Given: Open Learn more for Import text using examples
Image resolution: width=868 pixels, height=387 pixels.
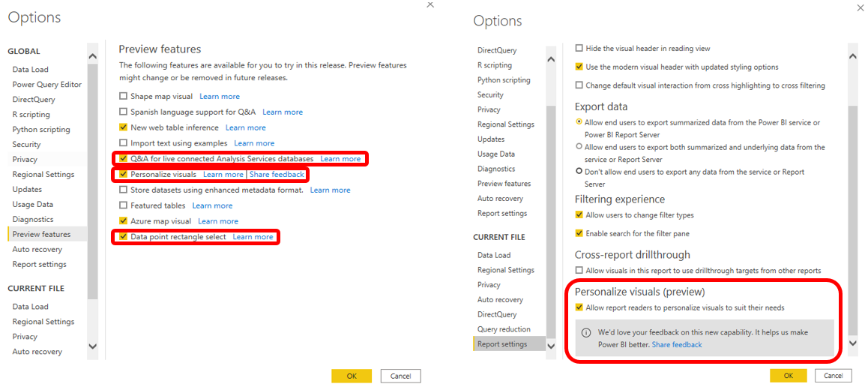Looking at the screenshot, I should (x=253, y=142).
